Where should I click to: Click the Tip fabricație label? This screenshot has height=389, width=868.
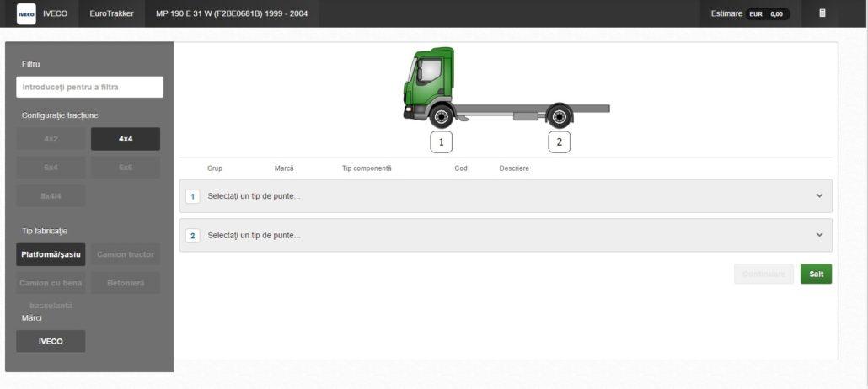pos(45,231)
